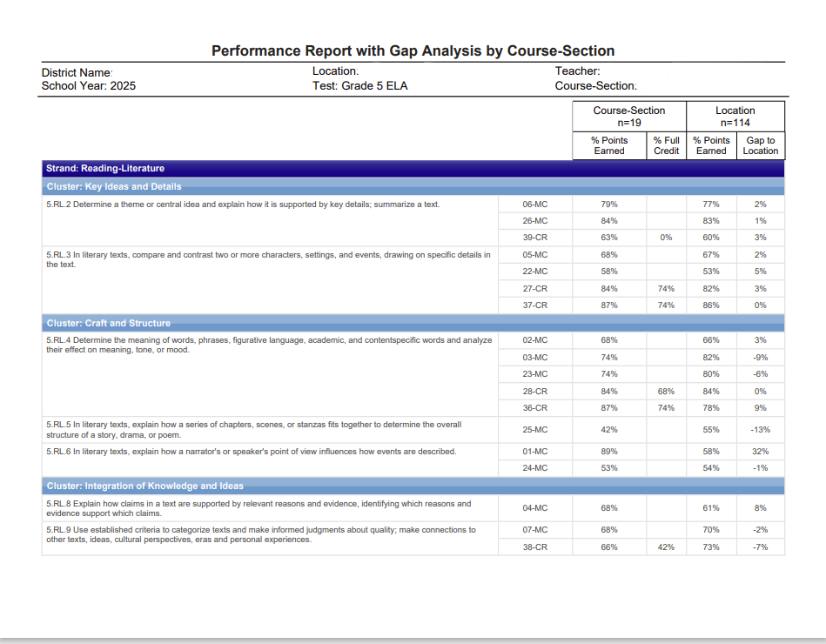
Task: Click item code '24-MC'
Action: (x=534, y=467)
